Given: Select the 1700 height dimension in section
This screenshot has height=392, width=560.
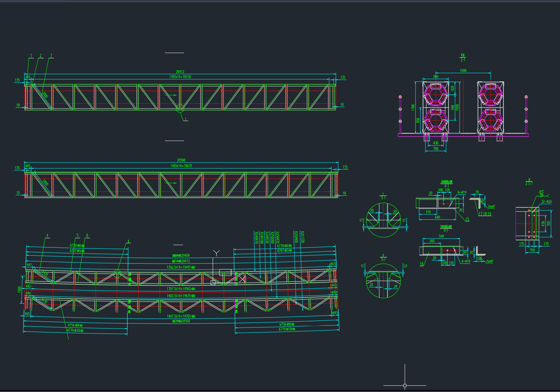Looking at the screenshot, I should point(413,107).
